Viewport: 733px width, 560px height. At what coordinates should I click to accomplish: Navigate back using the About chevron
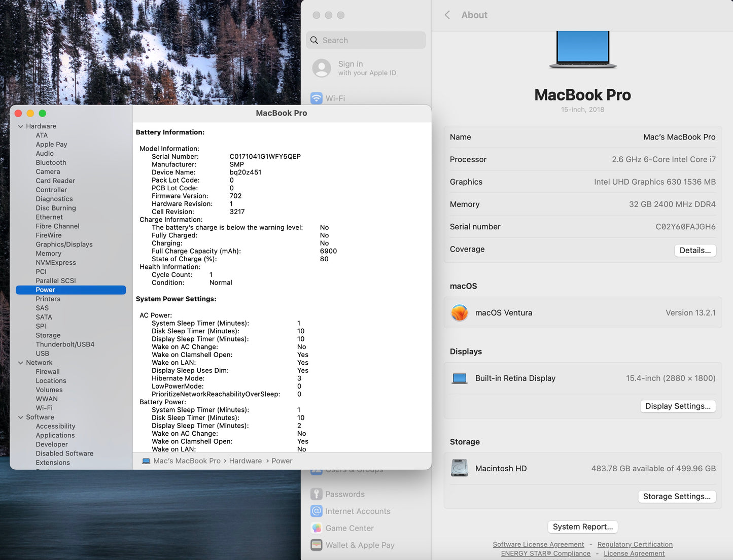pos(447,15)
